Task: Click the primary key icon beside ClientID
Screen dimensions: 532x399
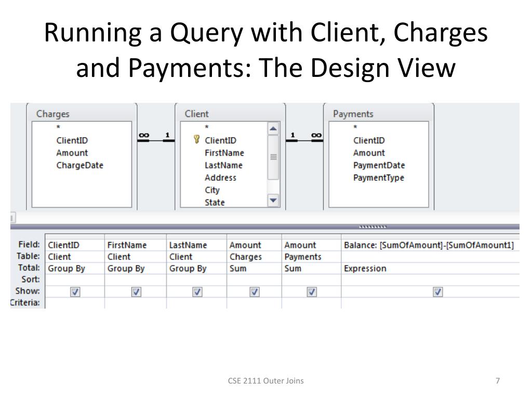Action: 196,139
